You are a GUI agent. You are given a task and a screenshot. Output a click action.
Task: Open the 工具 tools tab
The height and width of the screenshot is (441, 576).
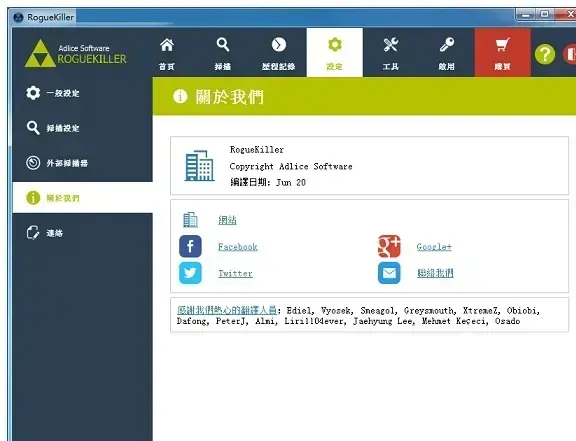click(x=390, y=53)
